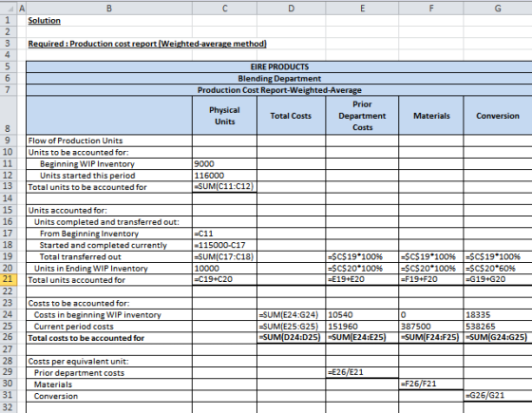Click 'Units in Ending WIP Inventory' label
Viewport: 532px width, 413px height.
(x=91, y=268)
